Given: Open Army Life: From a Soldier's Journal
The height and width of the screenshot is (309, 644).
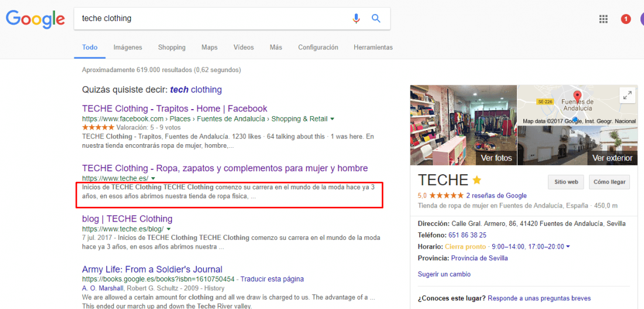Looking at the screenshot, I should click(x=152, y=270).
